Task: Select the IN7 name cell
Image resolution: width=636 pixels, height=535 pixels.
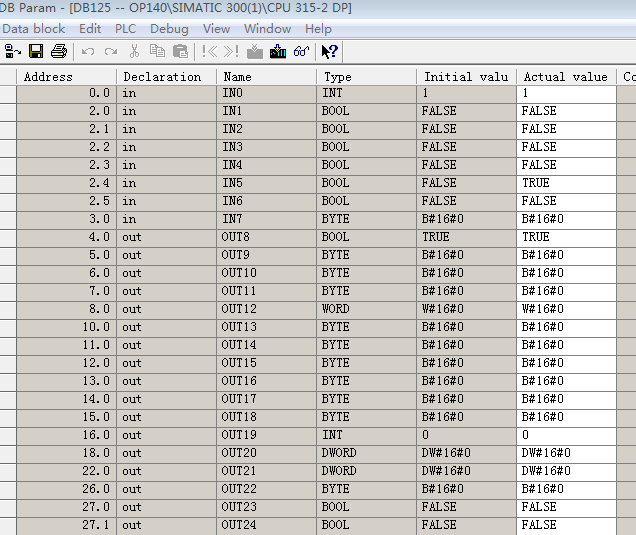Action: pos(266,219)
